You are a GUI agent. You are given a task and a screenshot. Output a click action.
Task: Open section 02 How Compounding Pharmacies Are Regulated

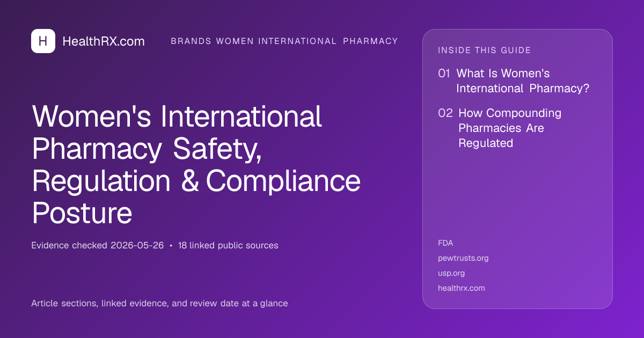pyautogui.click(x=500, y=128)
